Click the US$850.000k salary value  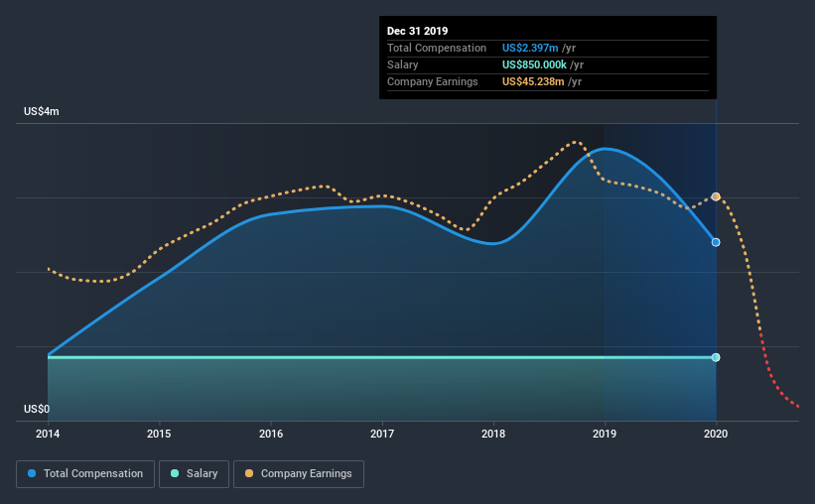[x=534, y=64]
